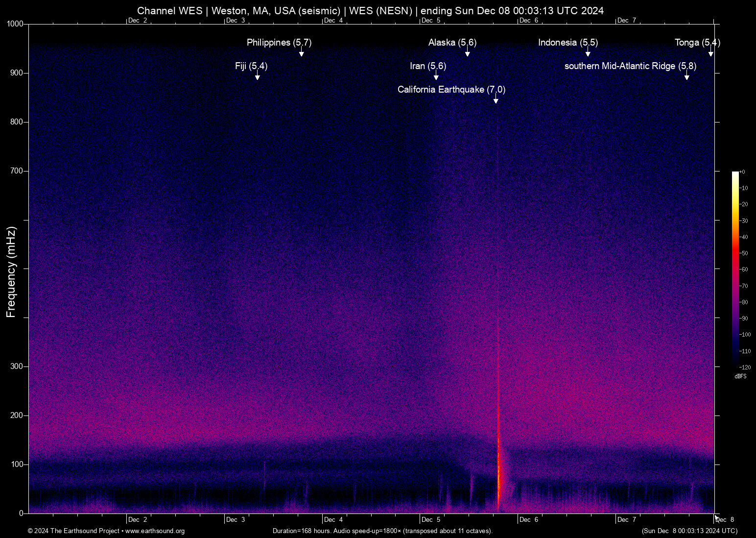Click the "dBFS" unit label
The height and width of the screenshot is (538, 756).
741,376
